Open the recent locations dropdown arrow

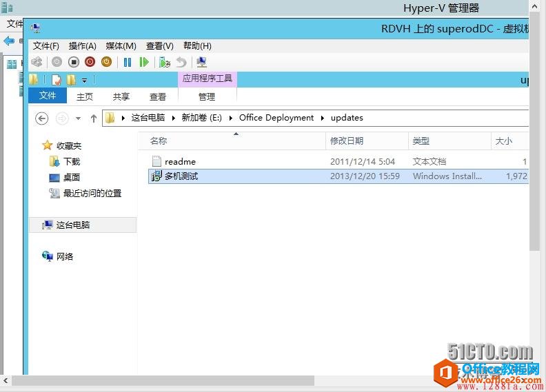[x=78, y=118]
